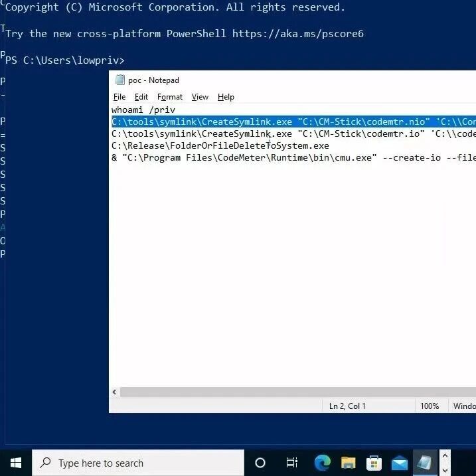Viewport: 476px width, 476px height.
Task: Open the View menu in Notepad
Action: tap(200, 97)
